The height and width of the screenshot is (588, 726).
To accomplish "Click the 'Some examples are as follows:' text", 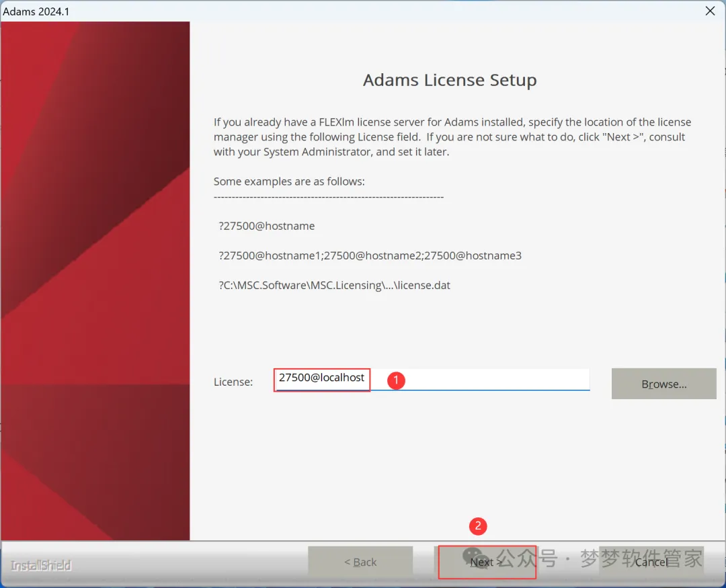I will click(x=289, y=181).
